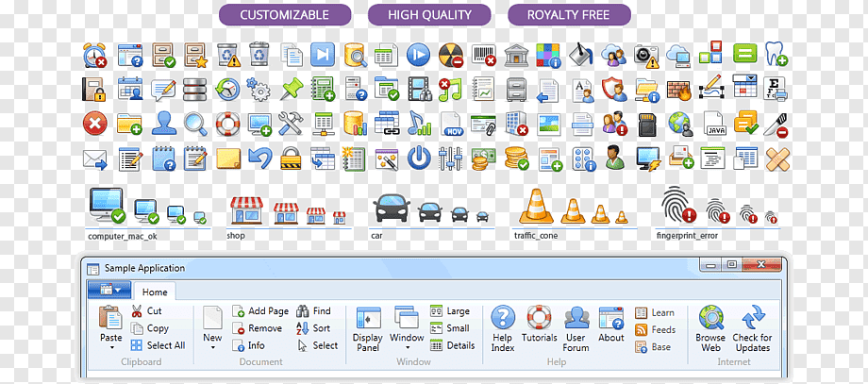Click the About window icon
Image resolution: width=868 pixels, height=384 pixels.
pos(611,318)
